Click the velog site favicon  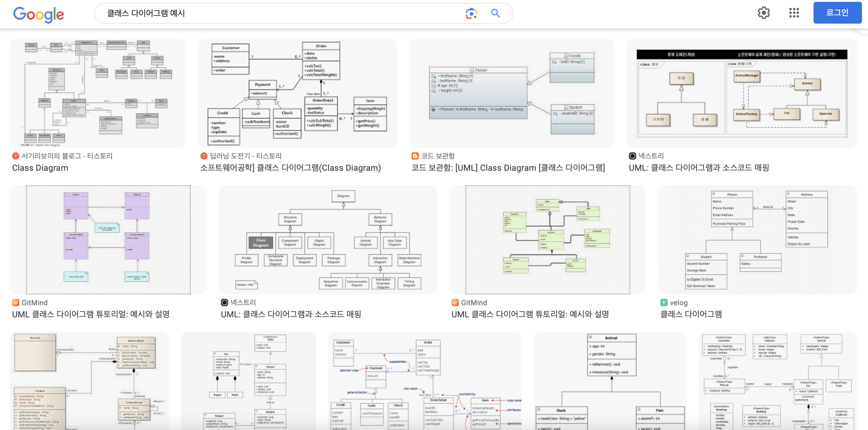tap(664, 303)
